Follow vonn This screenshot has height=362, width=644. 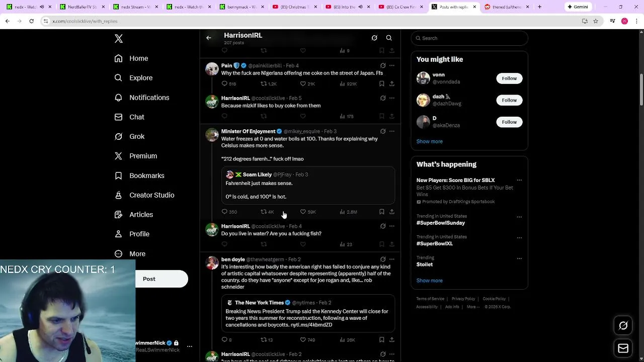[x=509, y=78]
